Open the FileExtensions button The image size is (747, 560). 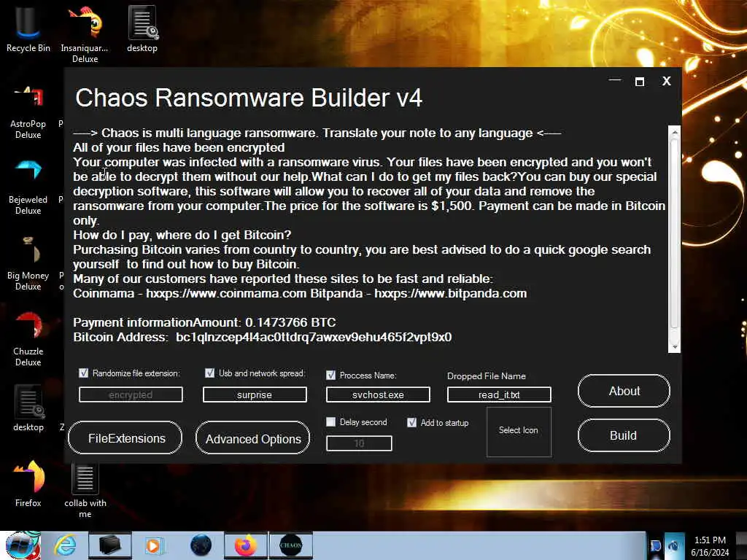[x=125, y=438]
